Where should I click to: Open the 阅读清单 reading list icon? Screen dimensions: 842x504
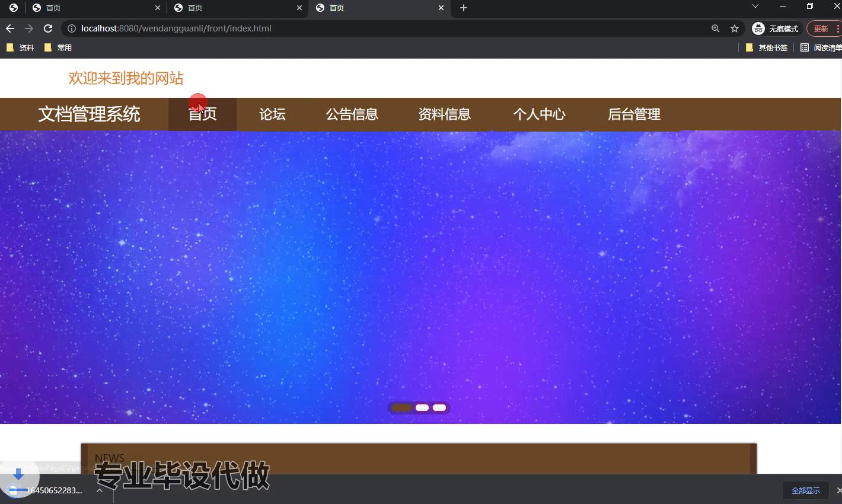tap(805, 47)
